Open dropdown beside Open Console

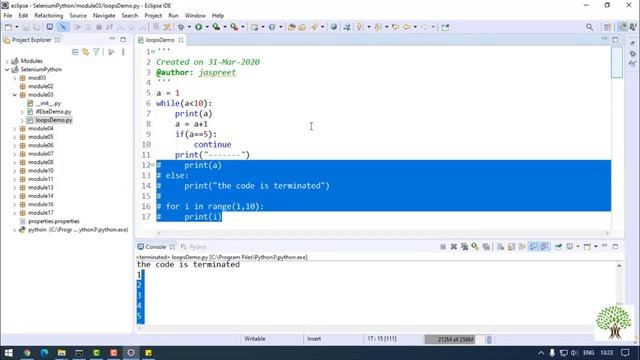(596, 247)
